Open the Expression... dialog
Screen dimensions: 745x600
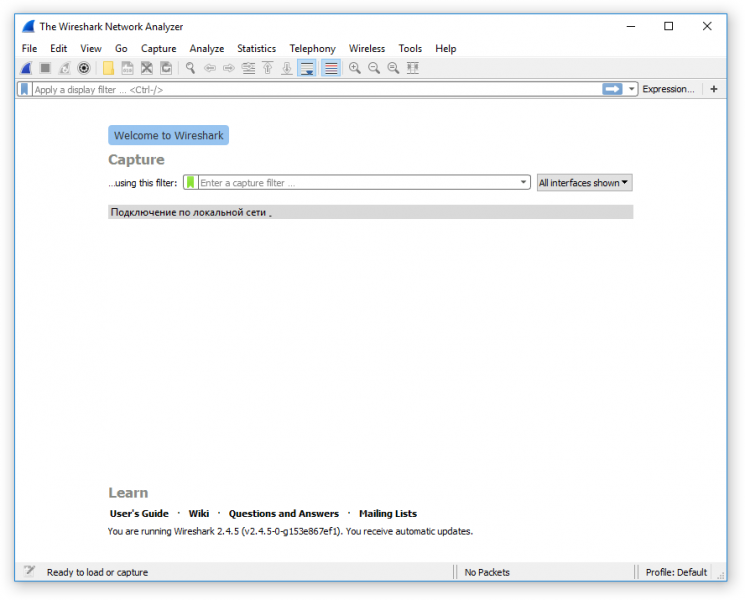pyautogui.click(x=668, y=89)
